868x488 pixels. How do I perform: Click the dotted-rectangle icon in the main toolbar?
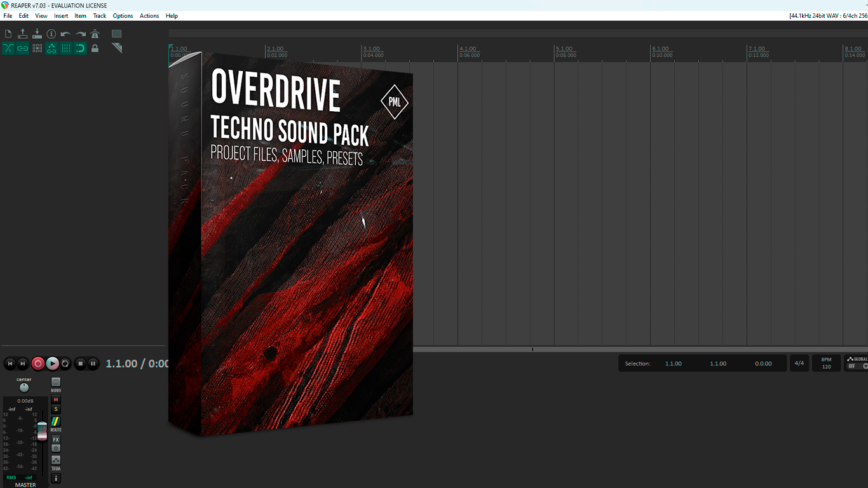click(117, 34)
